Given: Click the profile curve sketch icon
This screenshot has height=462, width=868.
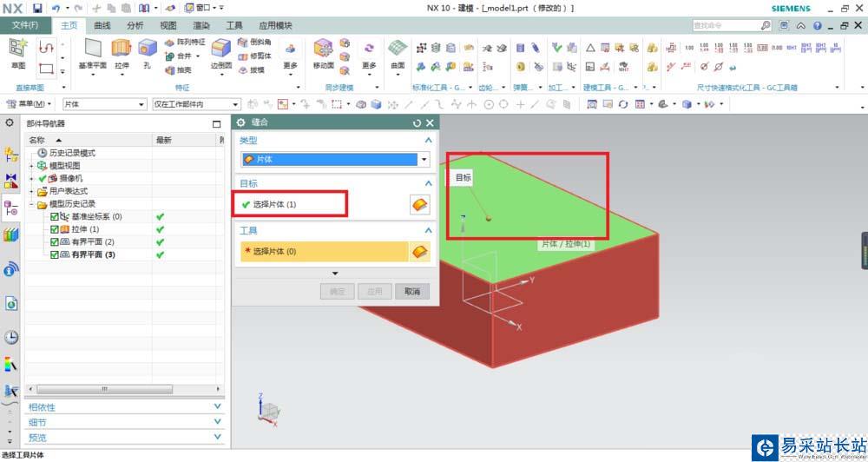Looking at the screenshot, I should tap(46, 48).
